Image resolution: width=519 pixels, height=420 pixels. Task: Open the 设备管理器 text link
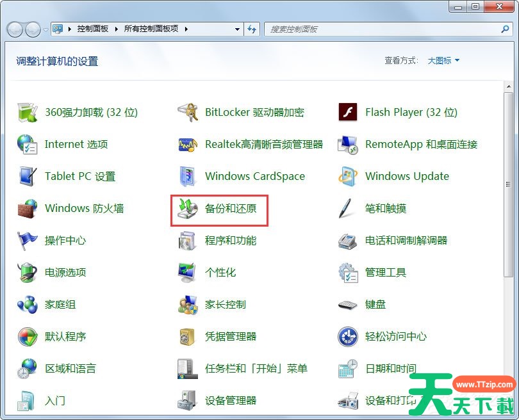[231, 401]
